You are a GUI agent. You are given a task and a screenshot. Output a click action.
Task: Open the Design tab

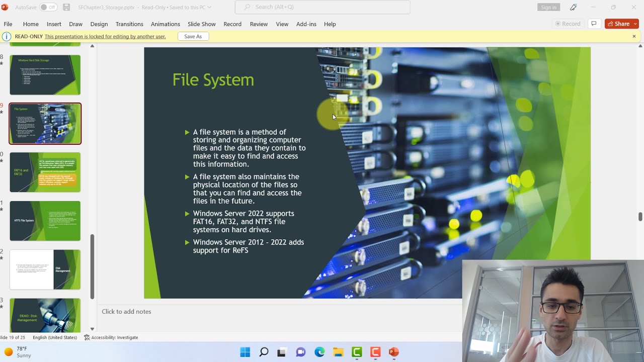[x=99, y=24]
